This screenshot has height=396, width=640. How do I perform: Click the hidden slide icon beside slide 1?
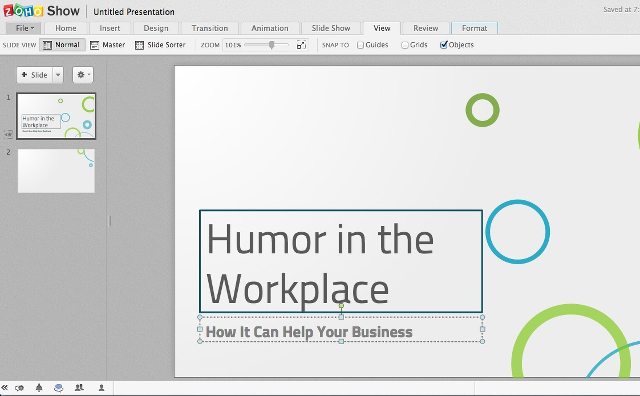[8, 133]
